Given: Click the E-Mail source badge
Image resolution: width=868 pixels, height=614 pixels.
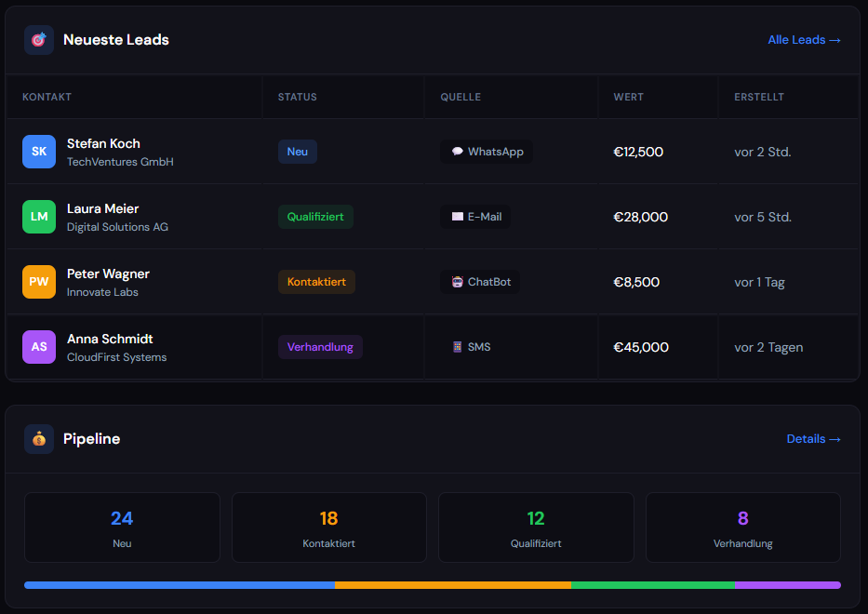Looking at the screenshot, I should coord(475,217).
